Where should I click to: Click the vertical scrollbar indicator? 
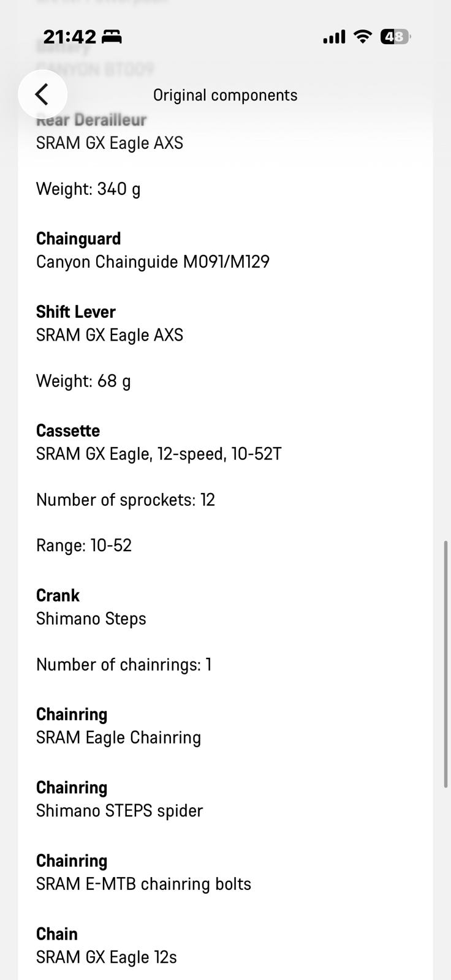pos(446,664)
